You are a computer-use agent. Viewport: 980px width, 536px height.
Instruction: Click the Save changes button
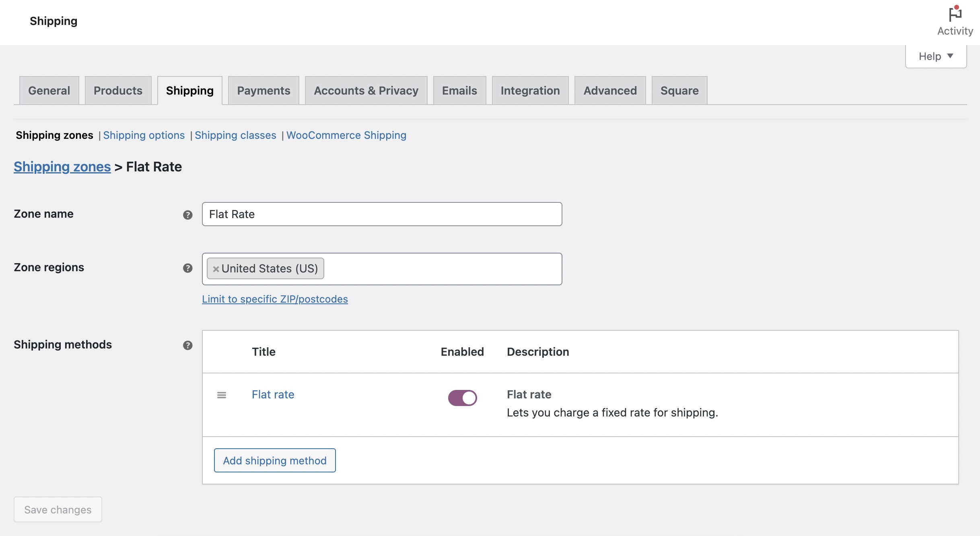click(x=58, y=509)
